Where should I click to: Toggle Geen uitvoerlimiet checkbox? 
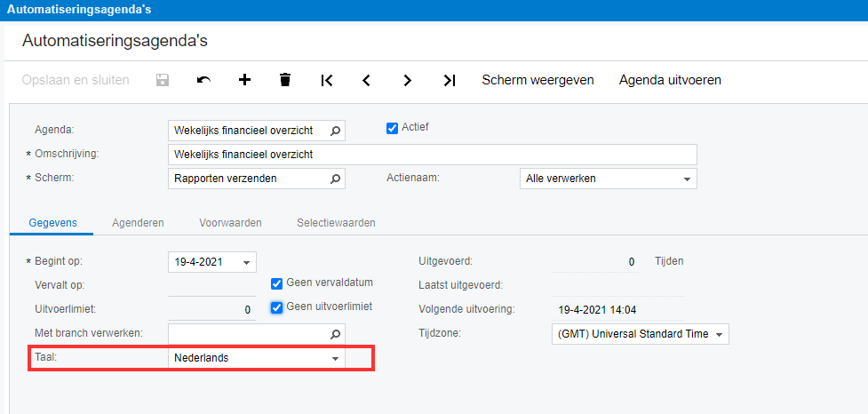pos(276,307)
